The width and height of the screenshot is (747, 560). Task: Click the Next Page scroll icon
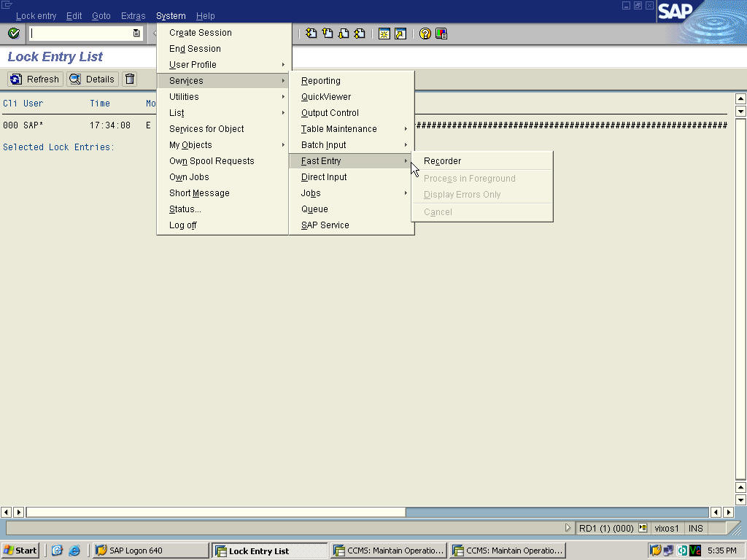point(343,33)
